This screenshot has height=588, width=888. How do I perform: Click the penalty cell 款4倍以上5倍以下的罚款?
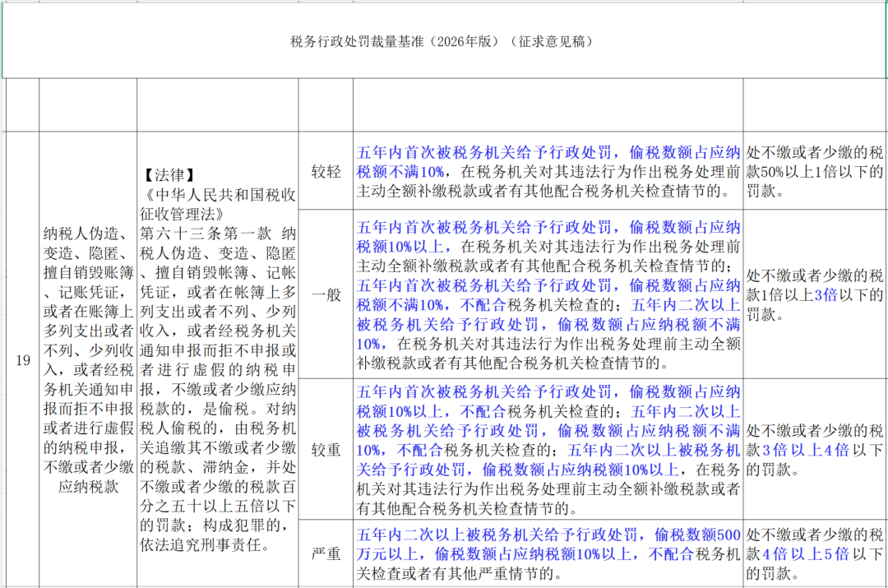click(814, 553)
